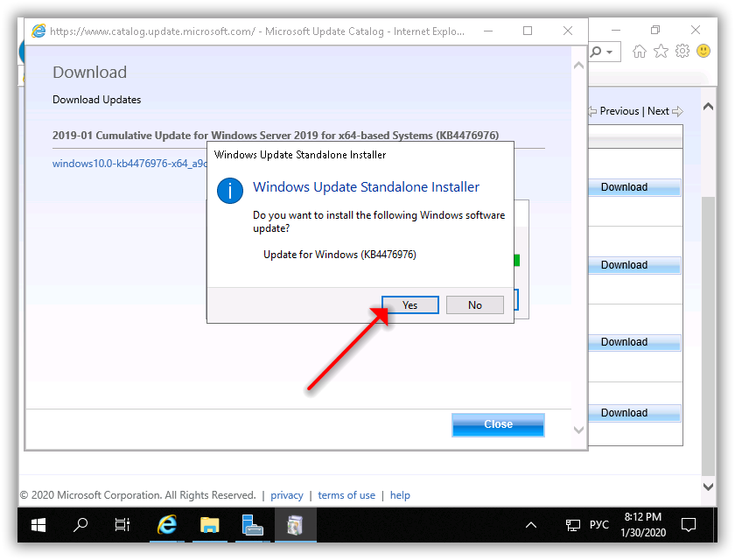Open the privacy link in footer
The height and width of the screenshot is (560, 735).
[x=287, y=495]
